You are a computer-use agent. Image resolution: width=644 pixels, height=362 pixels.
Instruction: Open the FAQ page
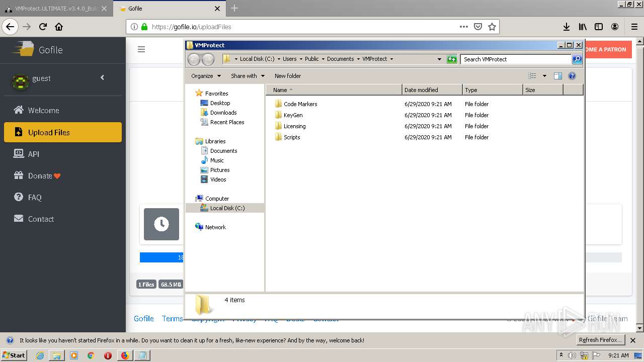coord(63,197)
